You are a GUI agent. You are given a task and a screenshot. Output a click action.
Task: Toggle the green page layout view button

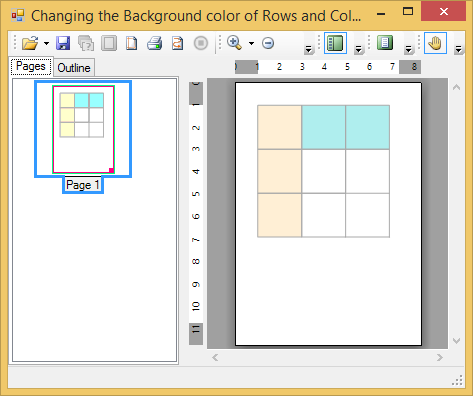[x=385, y=43]
